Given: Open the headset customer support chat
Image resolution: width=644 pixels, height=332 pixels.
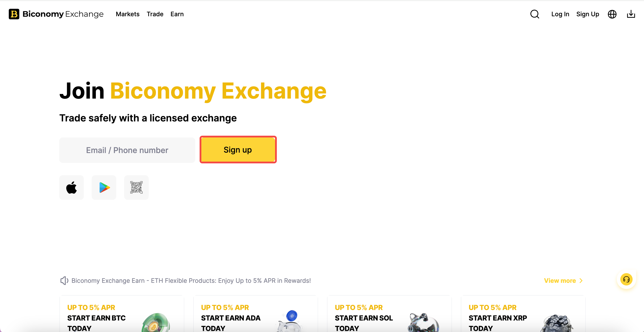Looking at the screenshot, I should [626, 279].
